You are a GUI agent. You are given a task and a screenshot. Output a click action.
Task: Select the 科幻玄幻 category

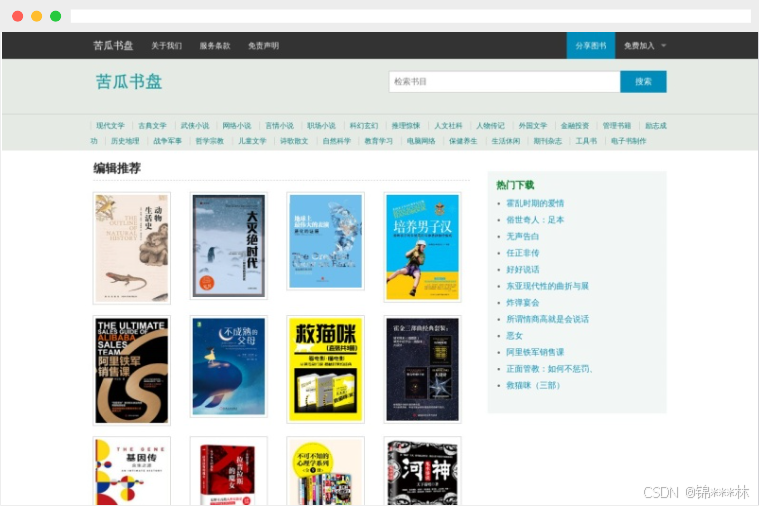(x=364, y=125)
